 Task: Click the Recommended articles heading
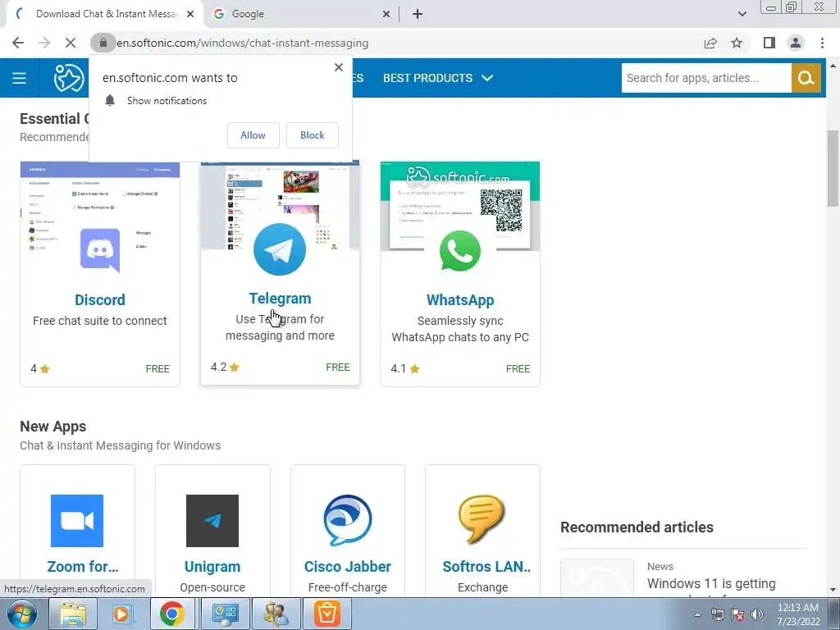click(637, 527)
